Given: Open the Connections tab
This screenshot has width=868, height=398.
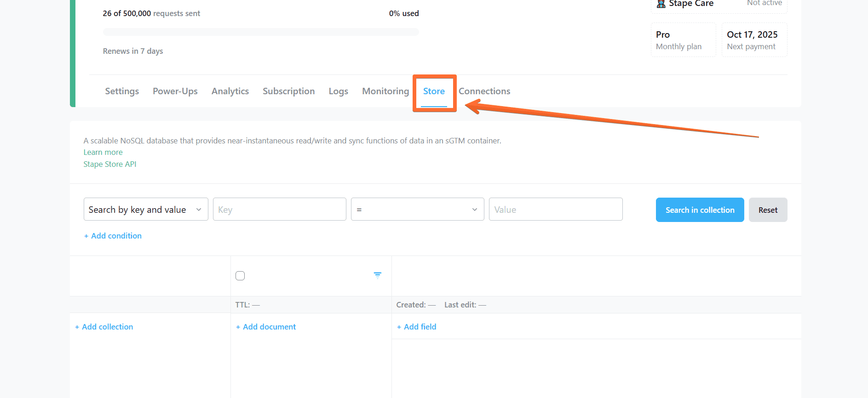Looking at the screenshot, I should [x=484, y=91].
